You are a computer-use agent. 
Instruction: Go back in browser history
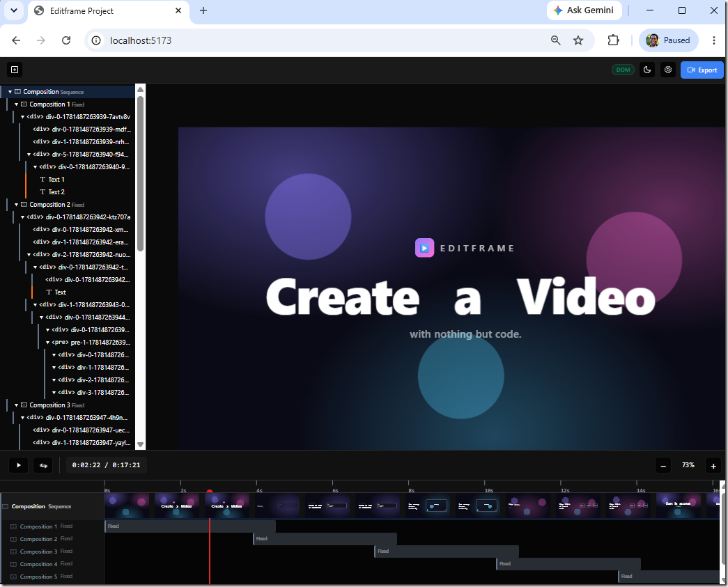point(16,40)
